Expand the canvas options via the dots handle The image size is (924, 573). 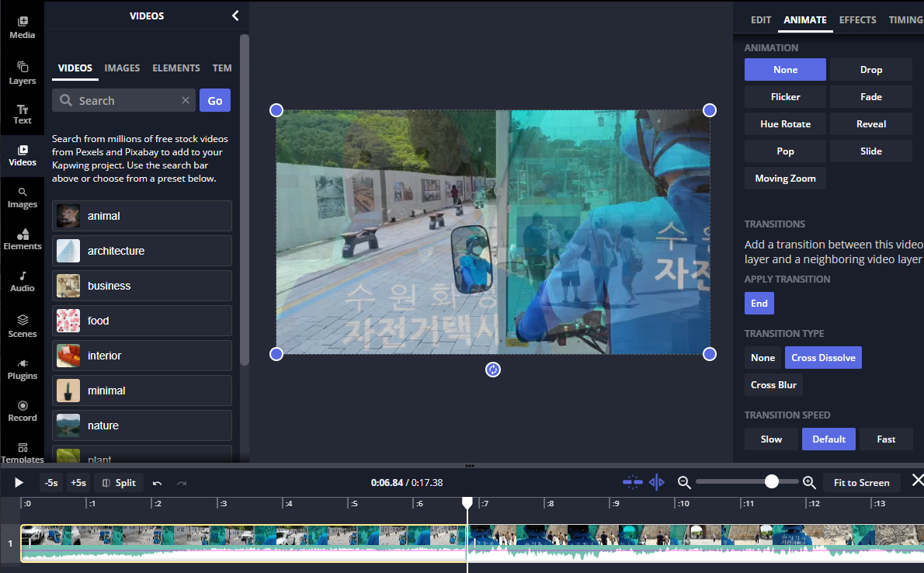[469, 466]
